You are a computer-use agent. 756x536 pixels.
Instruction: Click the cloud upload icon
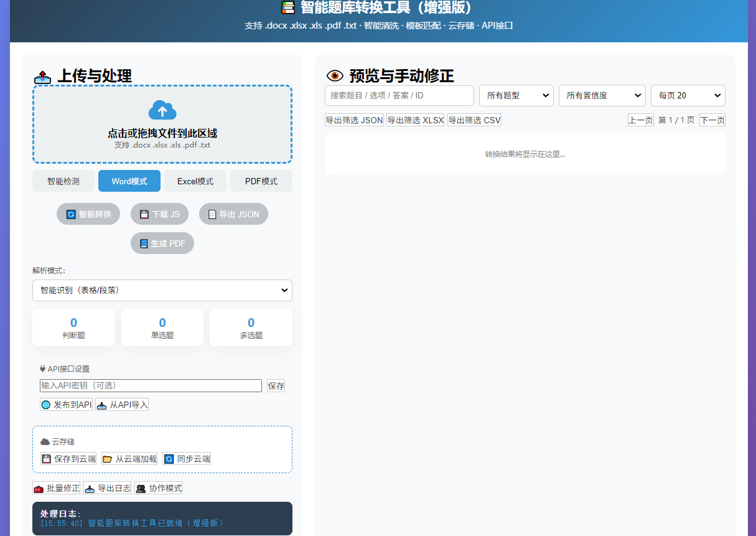(x=162, y=111)
